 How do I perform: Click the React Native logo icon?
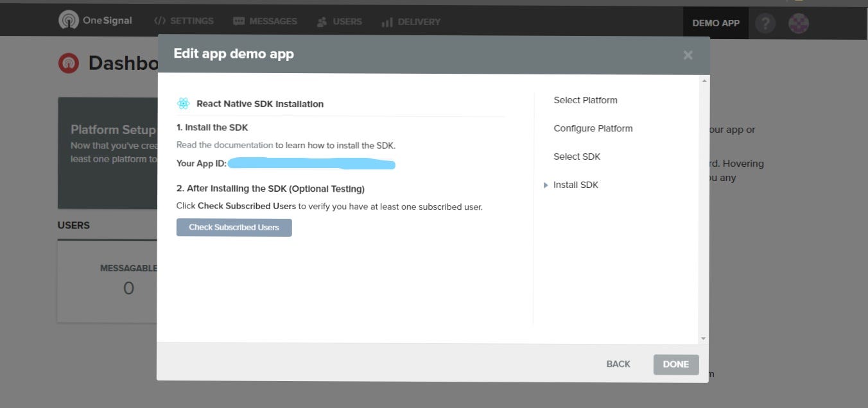184,103
